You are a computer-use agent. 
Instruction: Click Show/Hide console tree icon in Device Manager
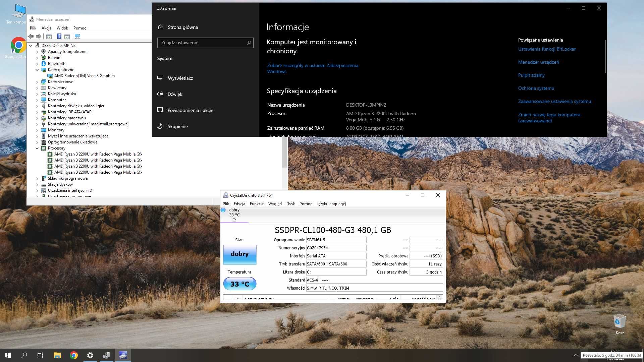pyautogui.click(x=49, y=36)
